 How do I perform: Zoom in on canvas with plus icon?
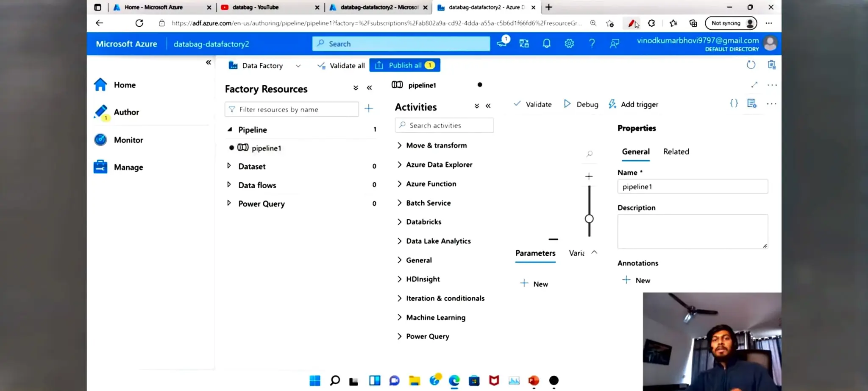pos(589,176)
